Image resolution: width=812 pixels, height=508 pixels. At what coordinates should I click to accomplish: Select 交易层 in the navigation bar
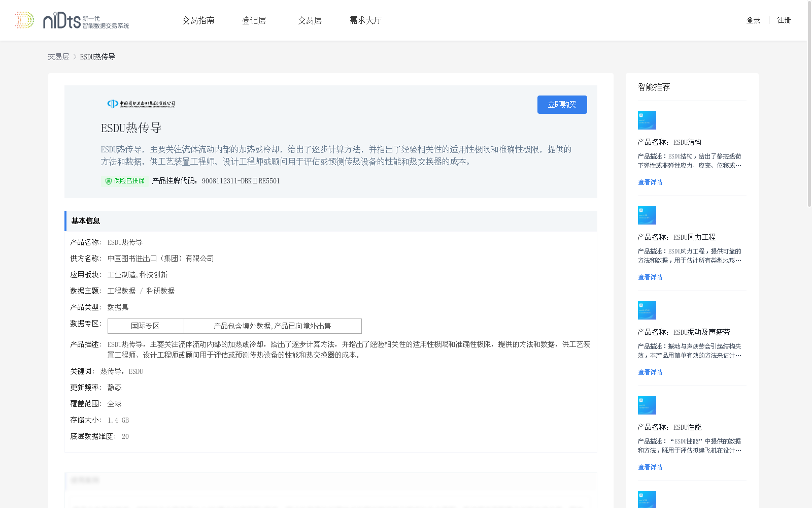click(x=310, y=20)
